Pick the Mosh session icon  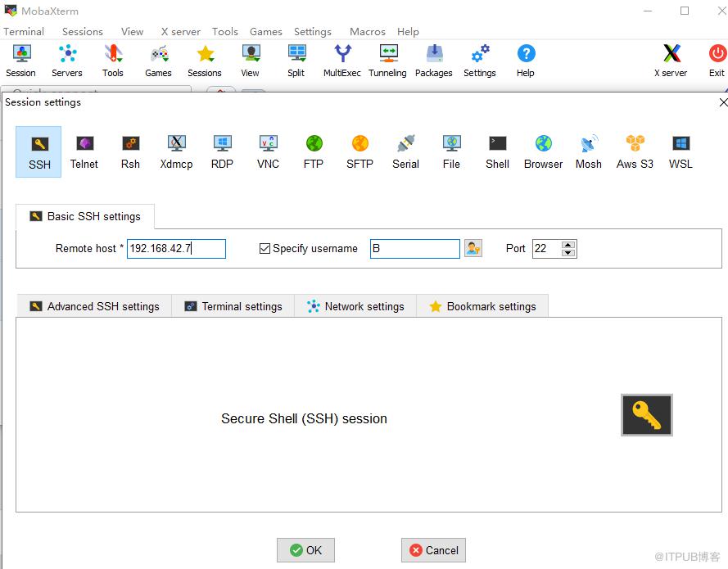pyautogui.click(x=589, y=151)
